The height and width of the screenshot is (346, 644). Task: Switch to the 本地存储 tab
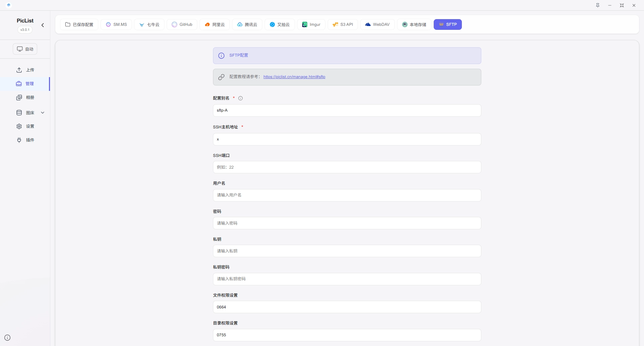(414, 24)
